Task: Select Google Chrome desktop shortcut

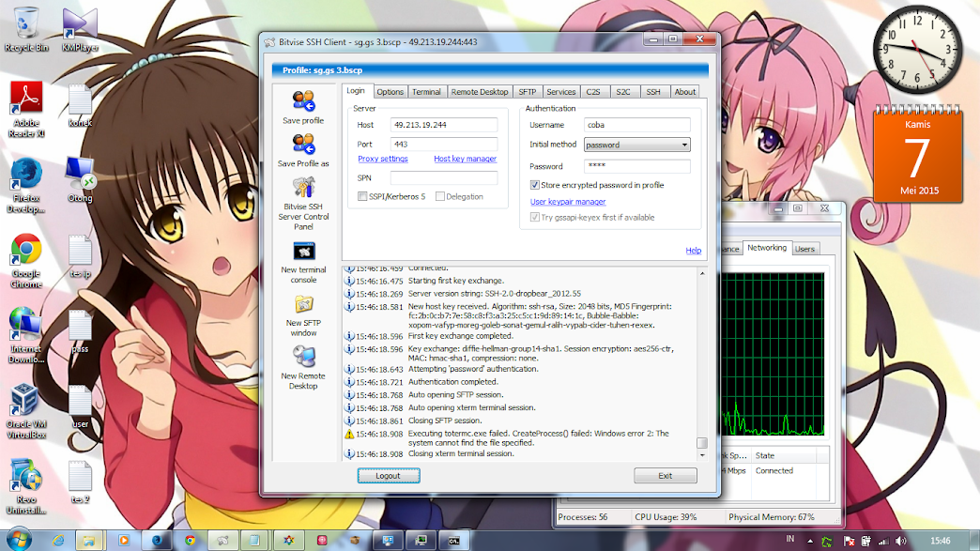Action: (x=26, y=261)
